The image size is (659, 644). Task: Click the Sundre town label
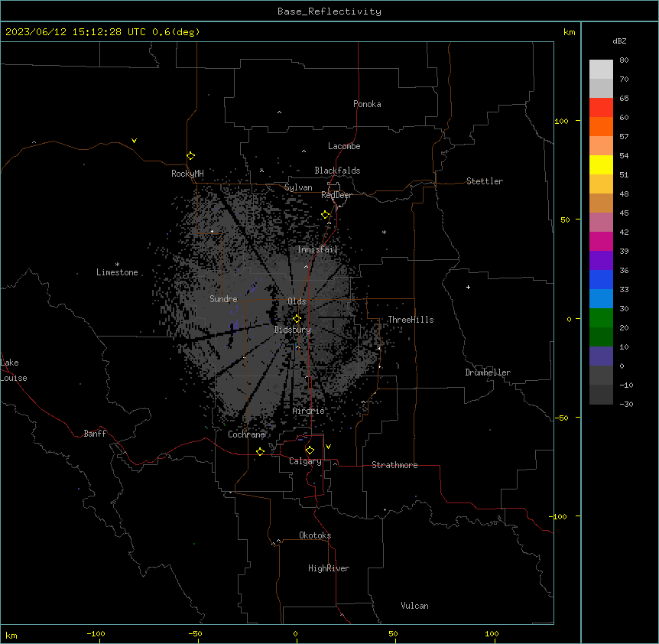223,299
